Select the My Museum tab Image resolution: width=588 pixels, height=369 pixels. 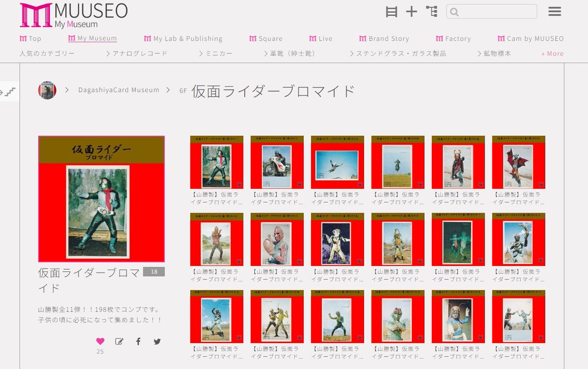tap(93, 39)
